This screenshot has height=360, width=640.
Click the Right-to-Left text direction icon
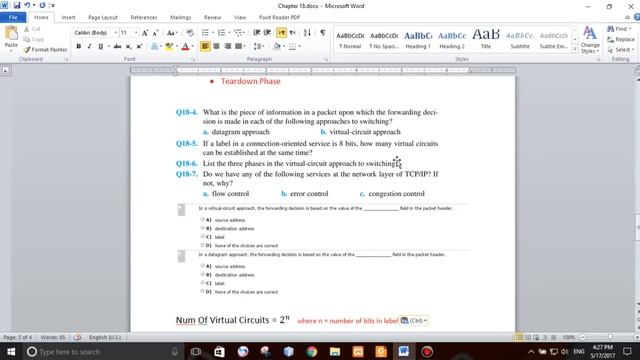(293, 33)
